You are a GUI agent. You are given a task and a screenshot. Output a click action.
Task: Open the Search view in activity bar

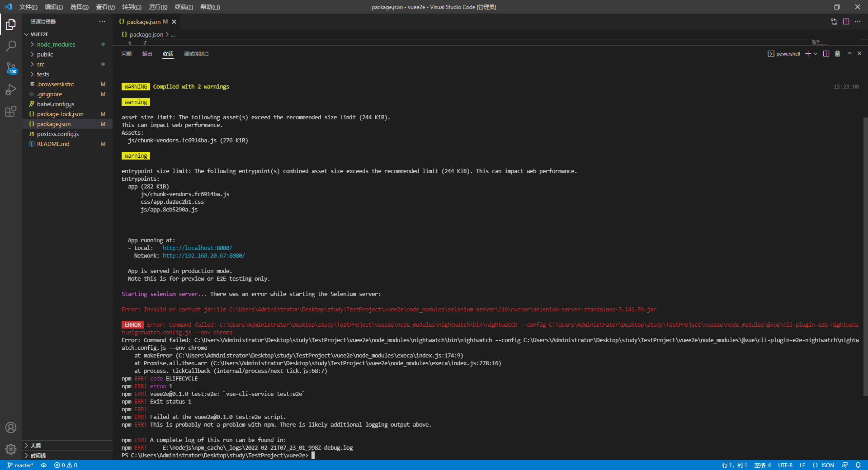pos(11,46)
